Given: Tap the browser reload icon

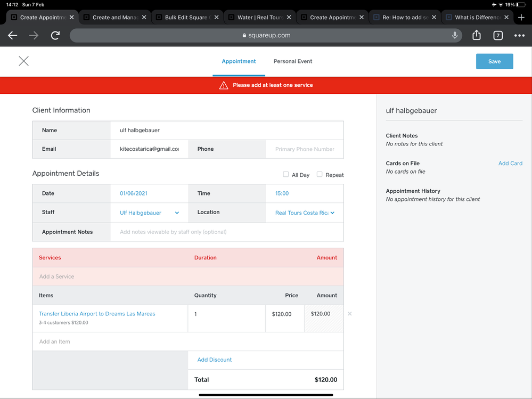Looking at the screenshot, I should click(55, 36).
